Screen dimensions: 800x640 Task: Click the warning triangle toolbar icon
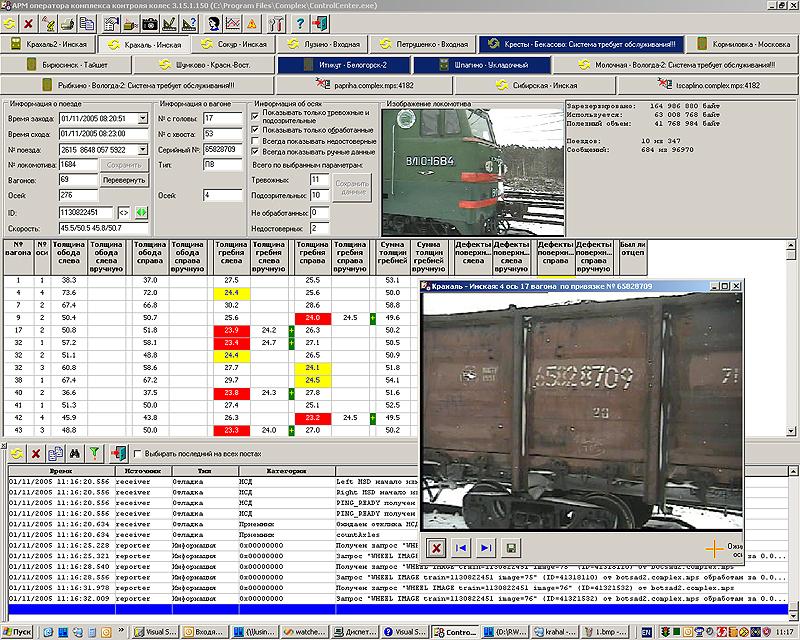252,23
